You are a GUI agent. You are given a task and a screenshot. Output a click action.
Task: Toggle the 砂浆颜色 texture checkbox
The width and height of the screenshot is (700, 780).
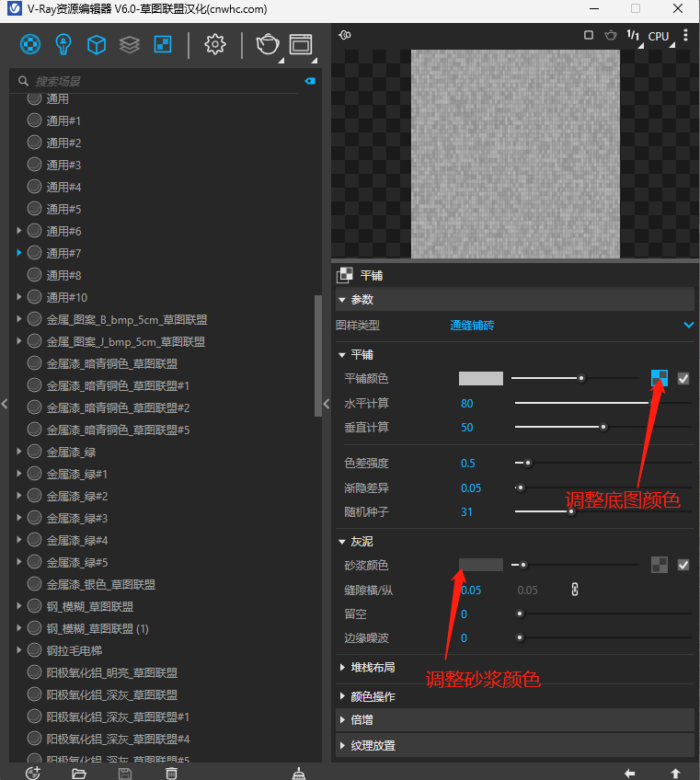[x=683, y=565]
